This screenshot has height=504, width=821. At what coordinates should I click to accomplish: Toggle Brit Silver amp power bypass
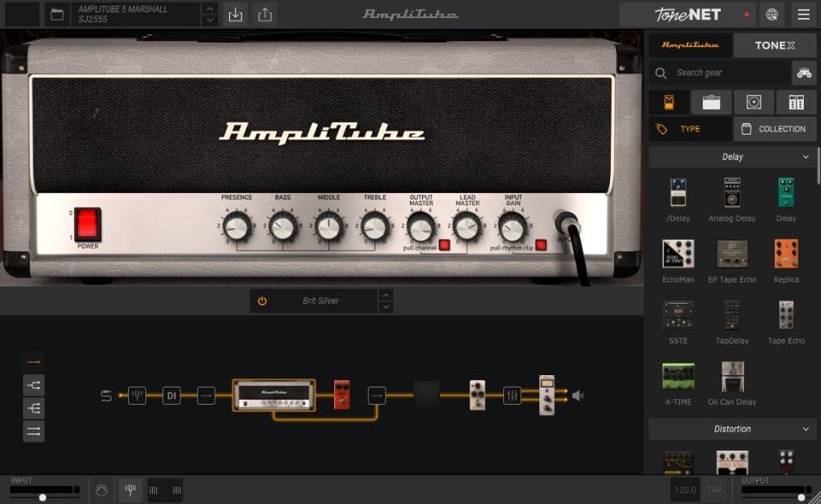point(263,301)
